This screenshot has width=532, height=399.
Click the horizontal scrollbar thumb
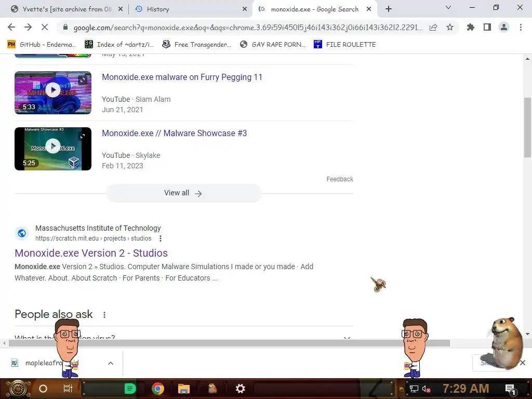click(229, 343)
